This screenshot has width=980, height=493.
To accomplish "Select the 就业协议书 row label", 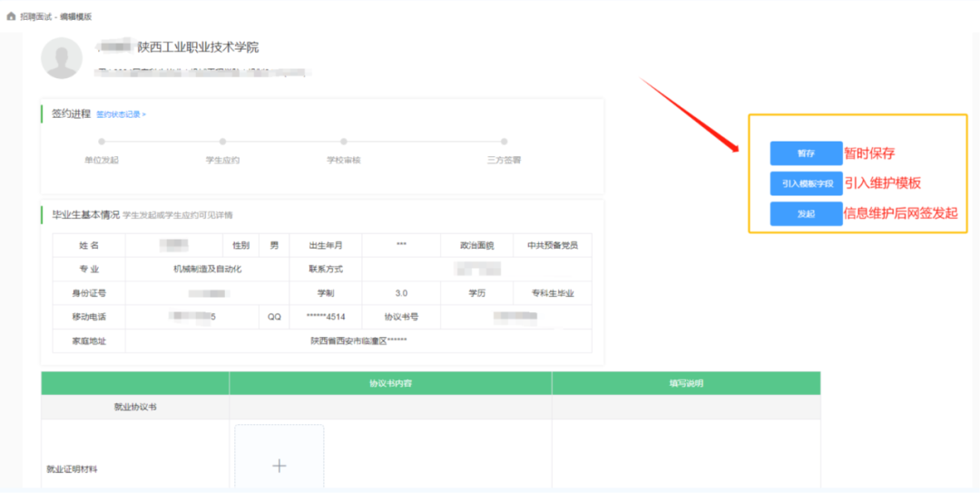I will 135,407.
